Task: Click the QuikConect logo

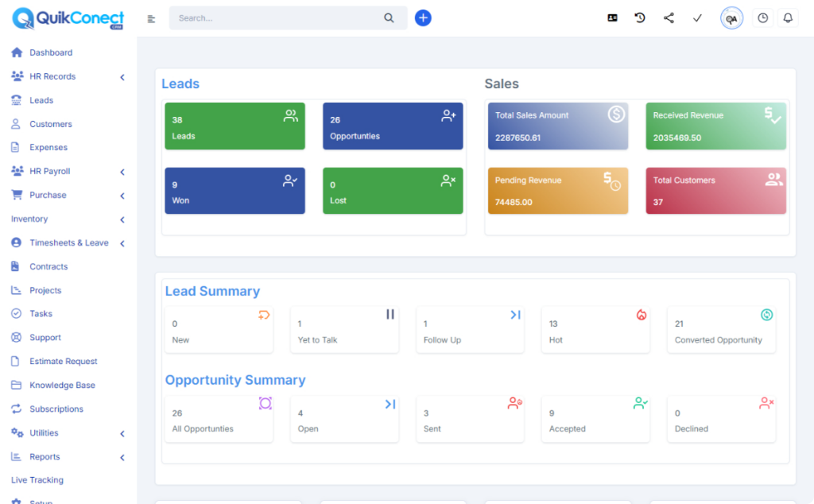Action: pyautogui.click(x=68, y=18)
